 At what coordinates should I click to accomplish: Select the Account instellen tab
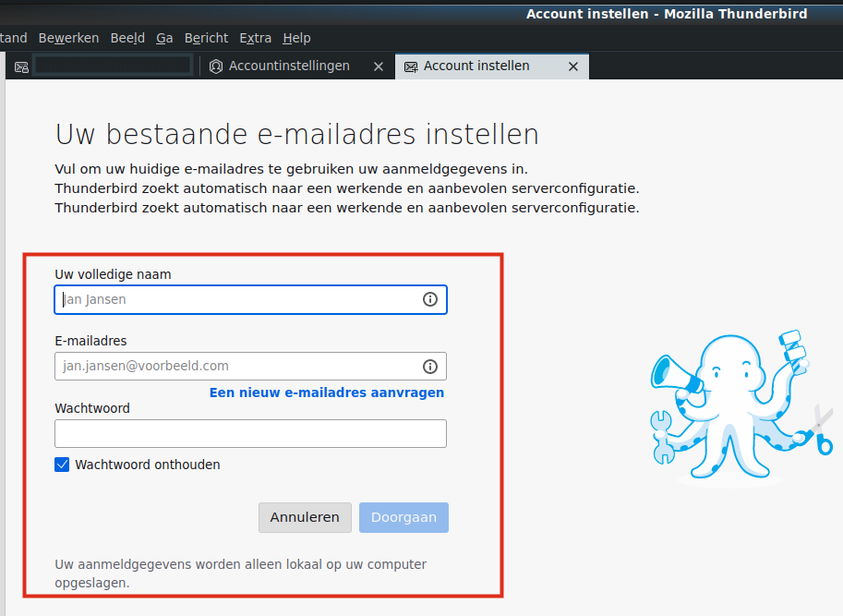tap(492, 66)
